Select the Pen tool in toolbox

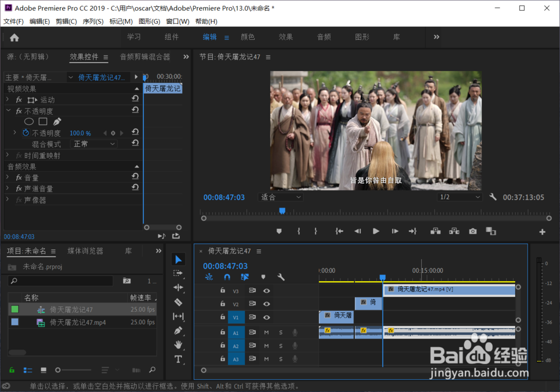(x=178, y=330)
